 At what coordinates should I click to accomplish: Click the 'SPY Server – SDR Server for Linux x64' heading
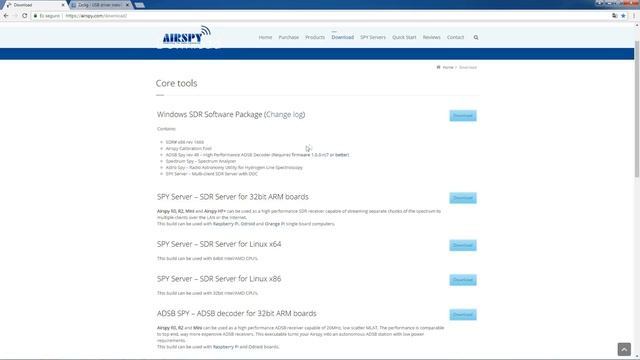(x=219, y=244)
